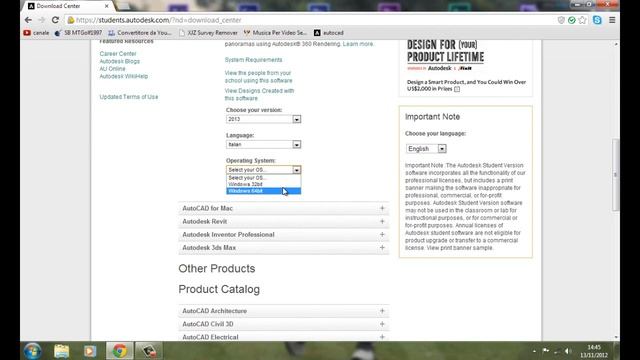Screen dimensions: 640x360
Task: Click the scrollbar up arrow
Action: click(616, 44)
